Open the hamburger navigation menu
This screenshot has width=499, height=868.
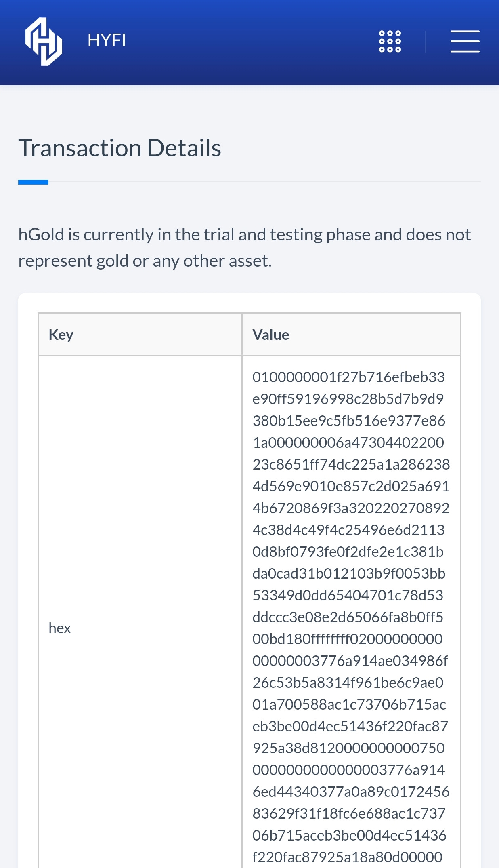465,41
